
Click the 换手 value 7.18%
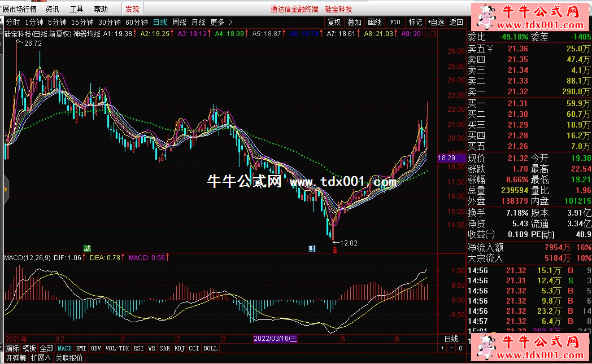point(517,213)
